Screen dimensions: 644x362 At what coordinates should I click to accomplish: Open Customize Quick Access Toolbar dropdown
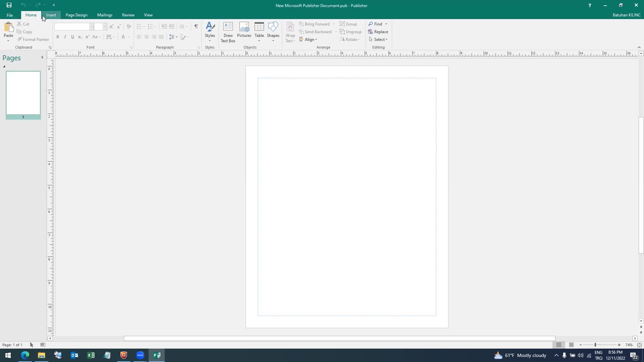[54, 5]
